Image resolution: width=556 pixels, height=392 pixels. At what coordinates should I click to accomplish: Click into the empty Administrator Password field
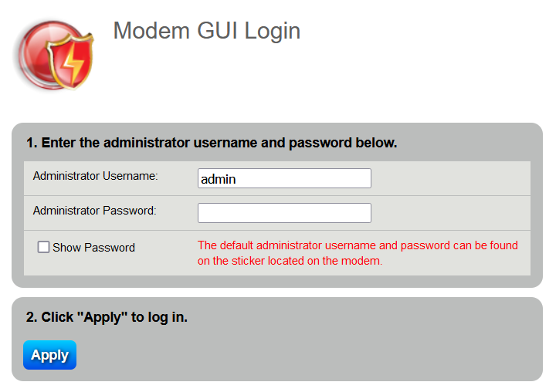pyautogui.click(x=284, y=213)
